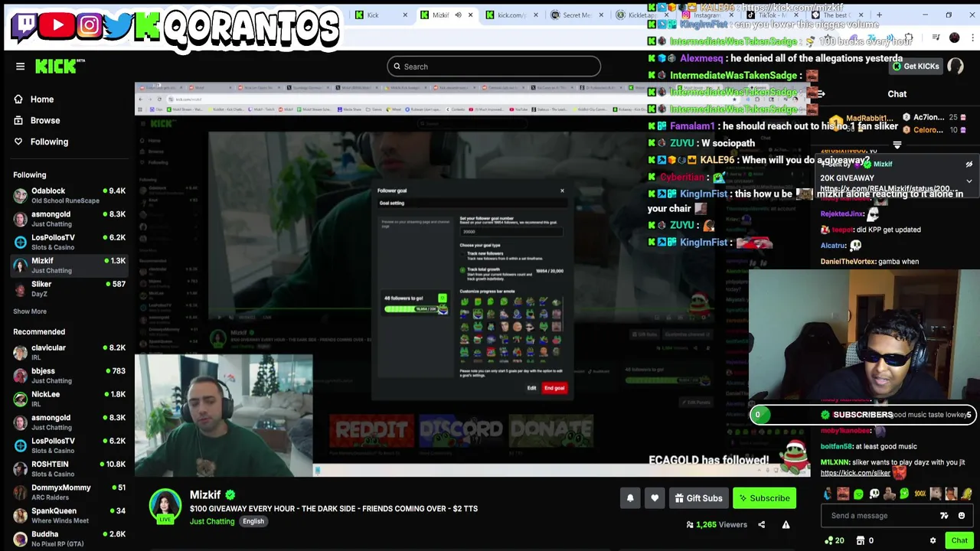Click the share stream icon
The height and width of the screenshot is (551, 980).
pyautogui.click(x=761, y=525)
